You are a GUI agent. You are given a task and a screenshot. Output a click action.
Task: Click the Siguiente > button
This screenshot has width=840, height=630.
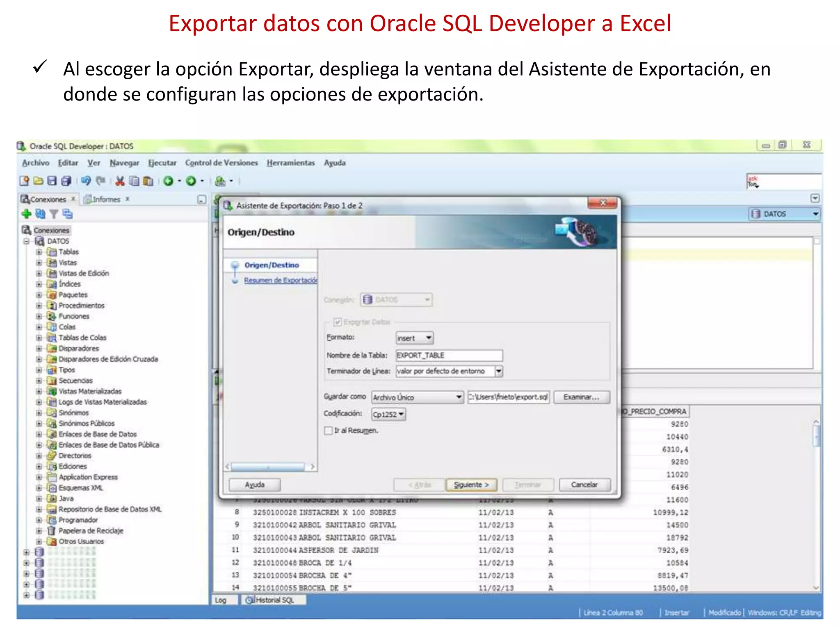coord(471,485)
